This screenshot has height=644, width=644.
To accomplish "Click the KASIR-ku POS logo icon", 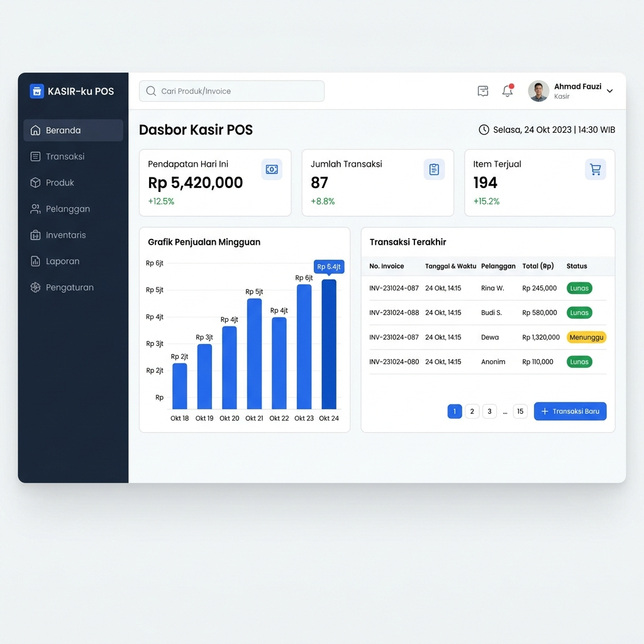I will tap(36, 91).
